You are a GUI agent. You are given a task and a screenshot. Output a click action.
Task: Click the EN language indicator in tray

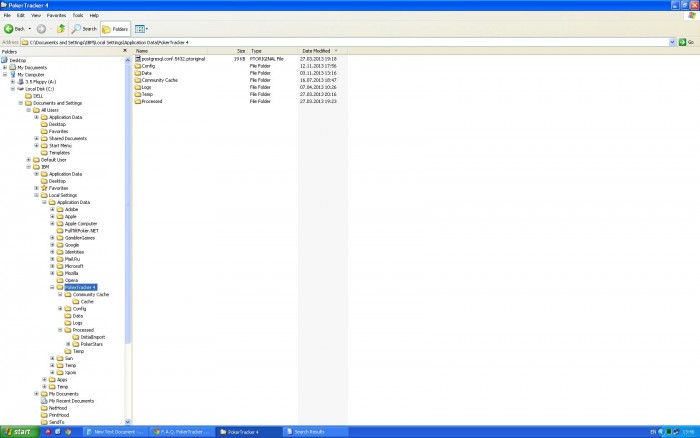(x=653, y=432)
